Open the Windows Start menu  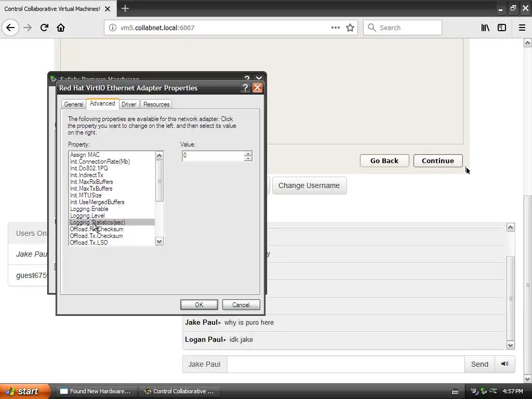click(x=24, y=391)
